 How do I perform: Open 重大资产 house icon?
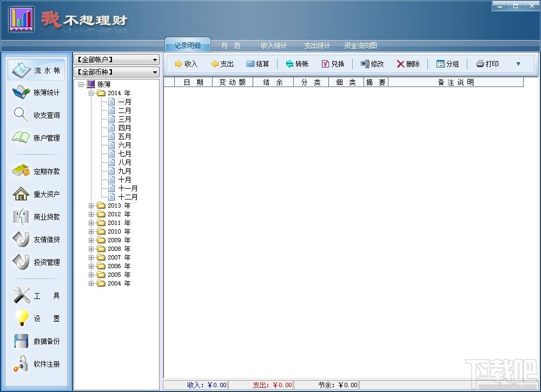pos(21,194)
